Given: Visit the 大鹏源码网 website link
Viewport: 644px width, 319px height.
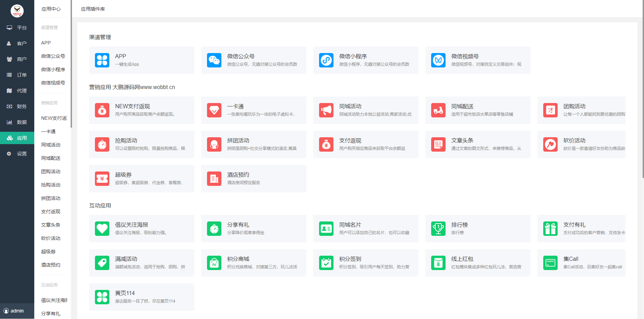Looking at the screenshot, I should (x=144, y=87).
